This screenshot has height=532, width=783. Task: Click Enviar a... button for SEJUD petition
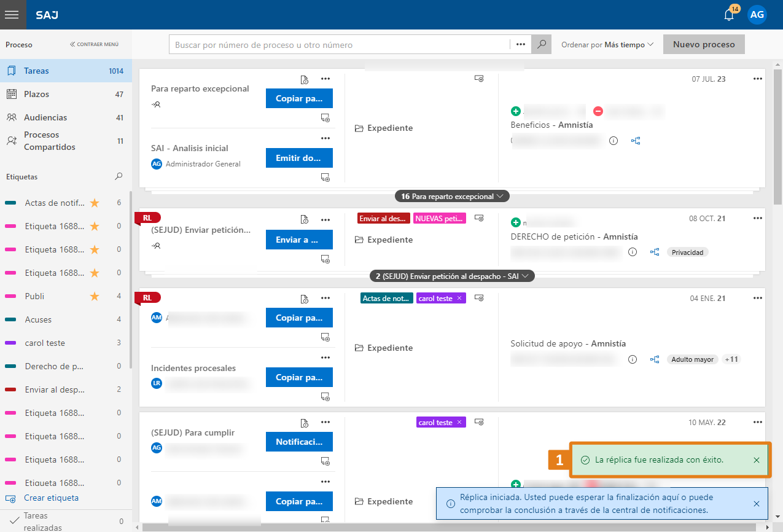coord(299,240)
